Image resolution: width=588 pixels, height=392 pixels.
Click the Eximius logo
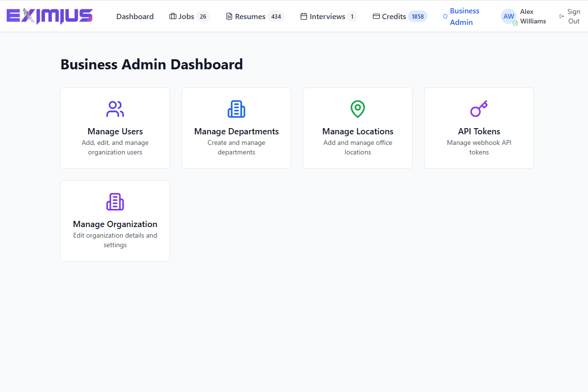tap(50, 16)
